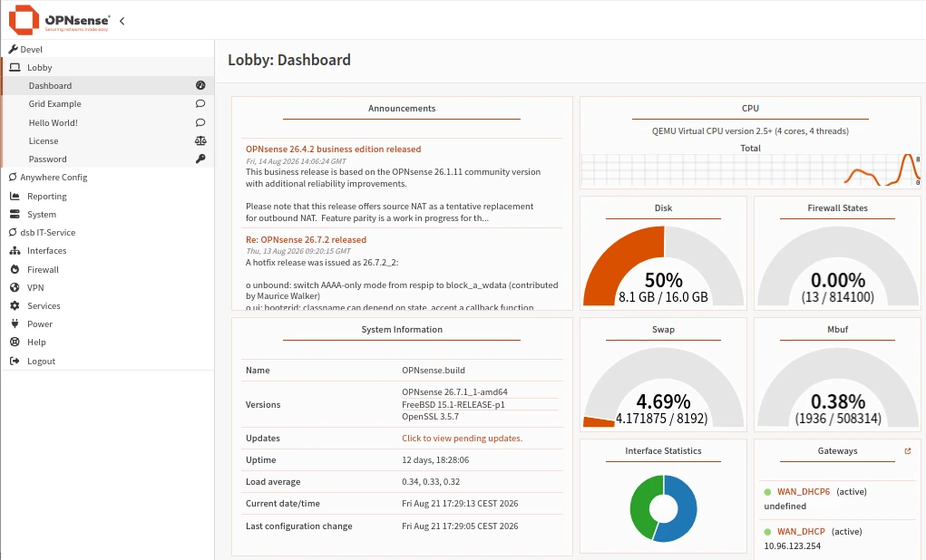Click the Hello World! speech bubble icon
Viewport: 926px width, 560px height.
click(200, 122)
